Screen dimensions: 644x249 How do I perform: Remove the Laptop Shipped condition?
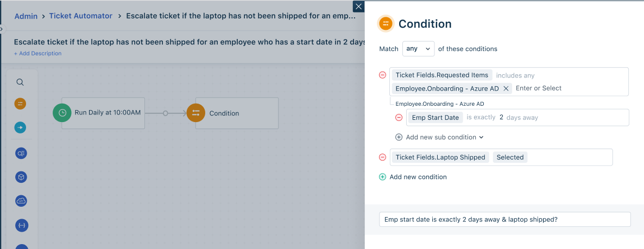(x=382, y=157)
